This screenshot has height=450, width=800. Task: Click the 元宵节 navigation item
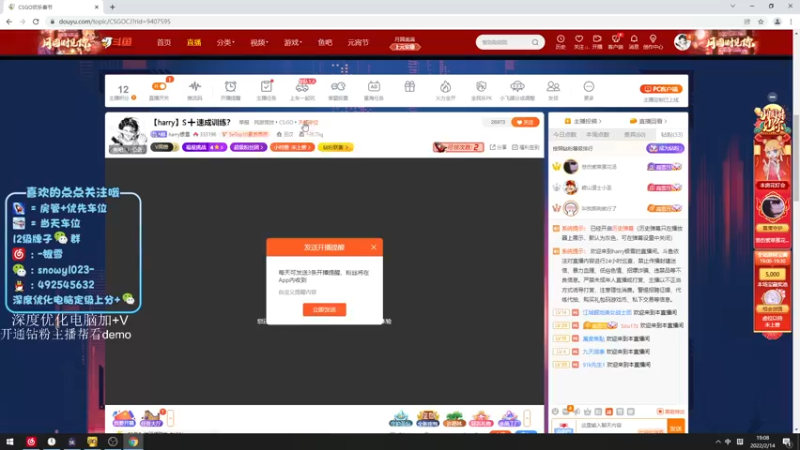(x=358, y=42)
